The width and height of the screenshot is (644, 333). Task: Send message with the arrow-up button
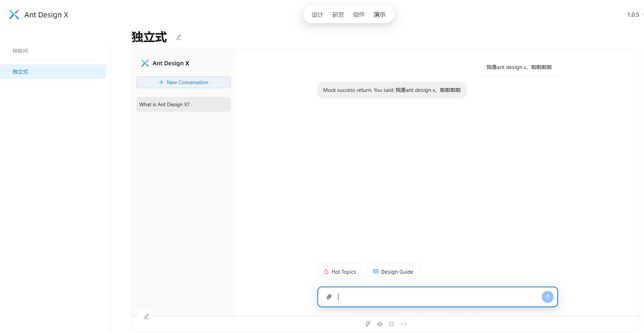[547, 297]
